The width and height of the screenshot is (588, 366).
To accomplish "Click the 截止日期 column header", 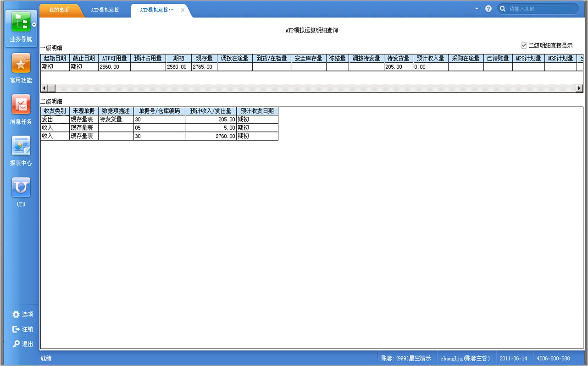I will click(x=83, y=59).
